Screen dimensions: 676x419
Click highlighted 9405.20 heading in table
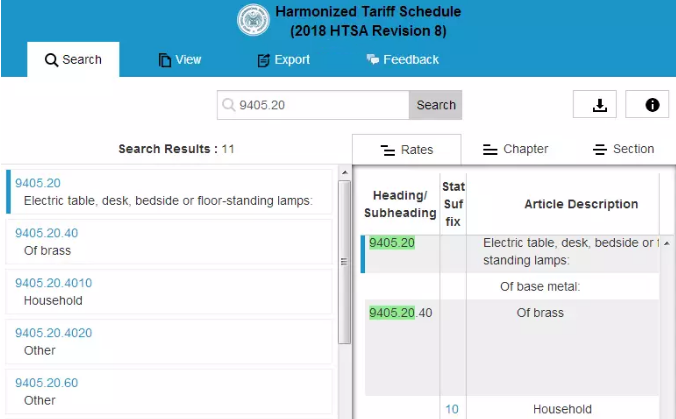click(391, 243)
